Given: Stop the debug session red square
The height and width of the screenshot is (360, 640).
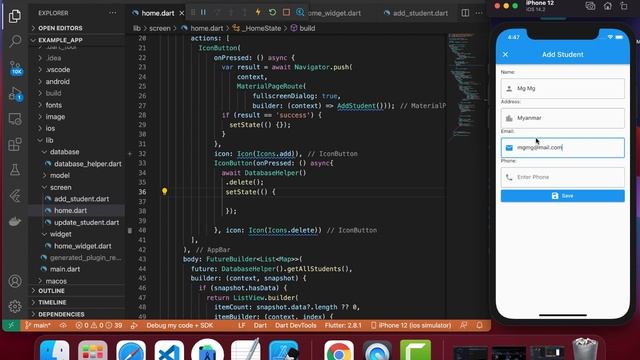Looking at the screenshot, I should pyautogui.click(x=286, y=13).
